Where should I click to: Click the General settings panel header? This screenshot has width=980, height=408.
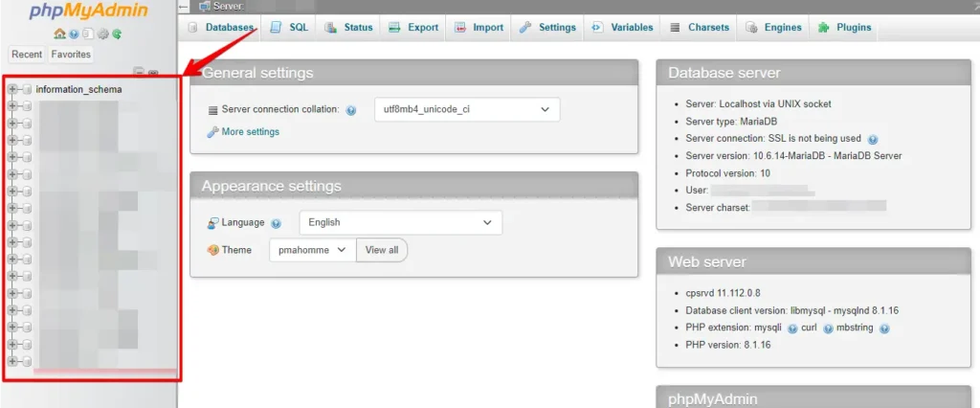(x=413, y=73)
